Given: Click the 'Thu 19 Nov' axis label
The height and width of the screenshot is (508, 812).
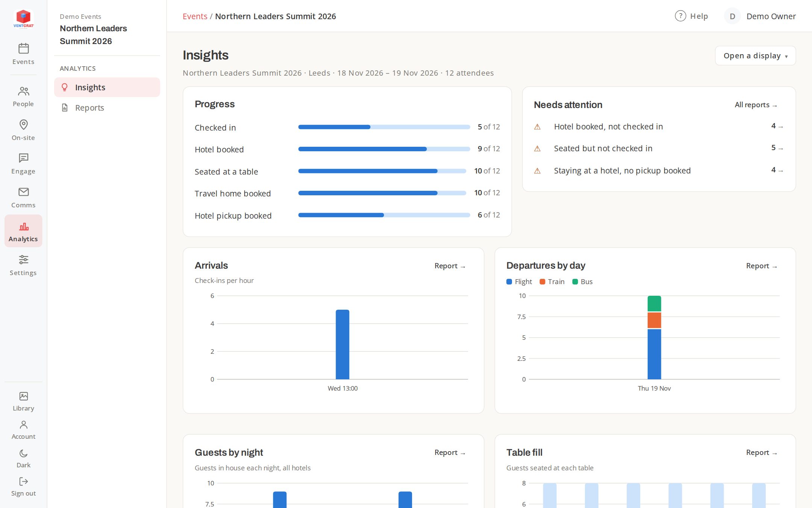Looking at the screenshot, I should point(654,388).
